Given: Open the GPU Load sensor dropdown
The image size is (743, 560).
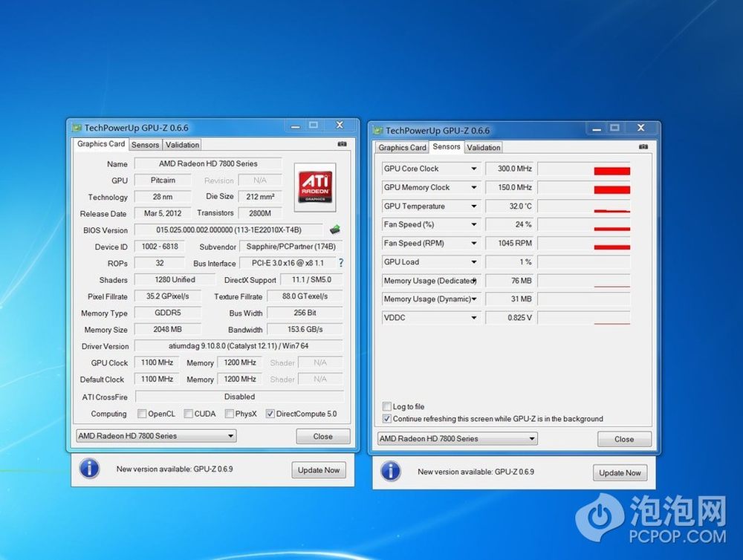Looking at the screenshot, I should click(x=473, y=262).
